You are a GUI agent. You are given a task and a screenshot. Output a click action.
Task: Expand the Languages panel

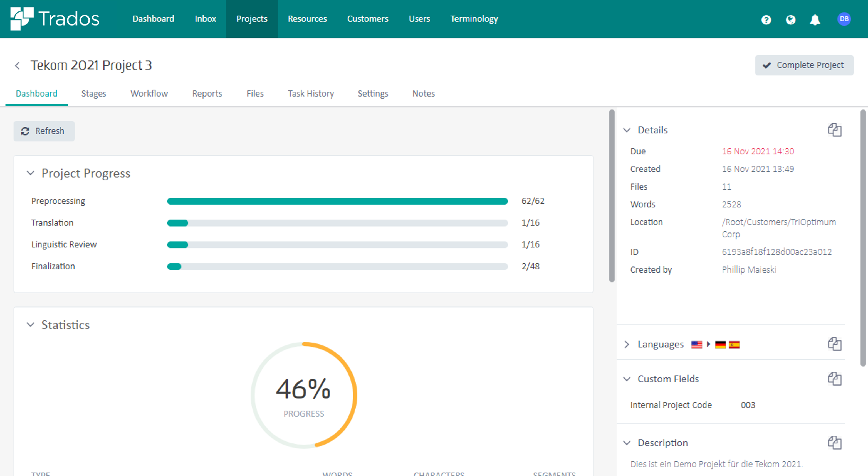[x=627, y=344]
